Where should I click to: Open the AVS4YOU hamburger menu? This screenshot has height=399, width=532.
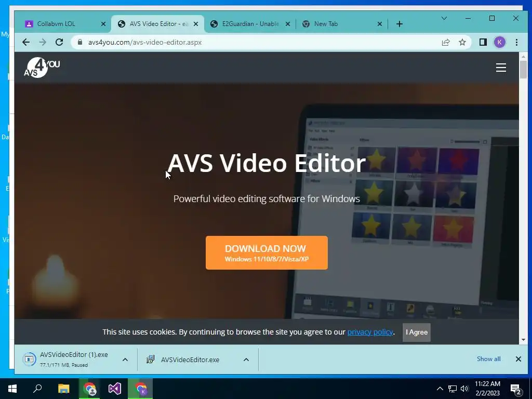point(501,68)
